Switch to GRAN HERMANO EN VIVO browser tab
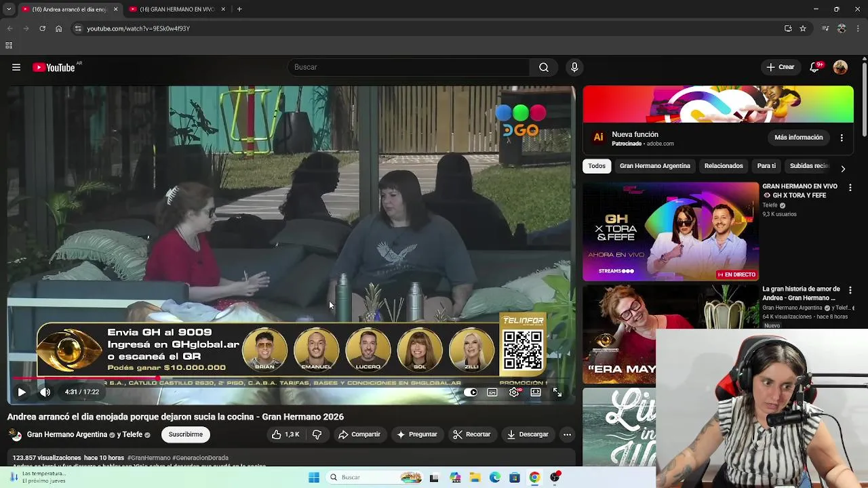 pyautogui.click(x=176, y=9)
